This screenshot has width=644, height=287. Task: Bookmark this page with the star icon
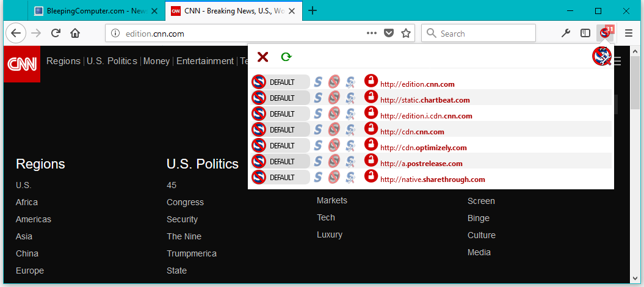click(406, 33)
